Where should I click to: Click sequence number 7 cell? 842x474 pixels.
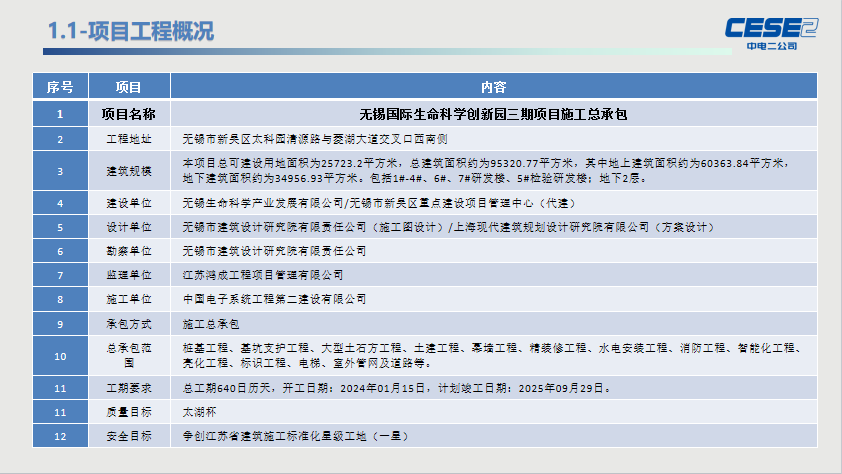[60, 275]
